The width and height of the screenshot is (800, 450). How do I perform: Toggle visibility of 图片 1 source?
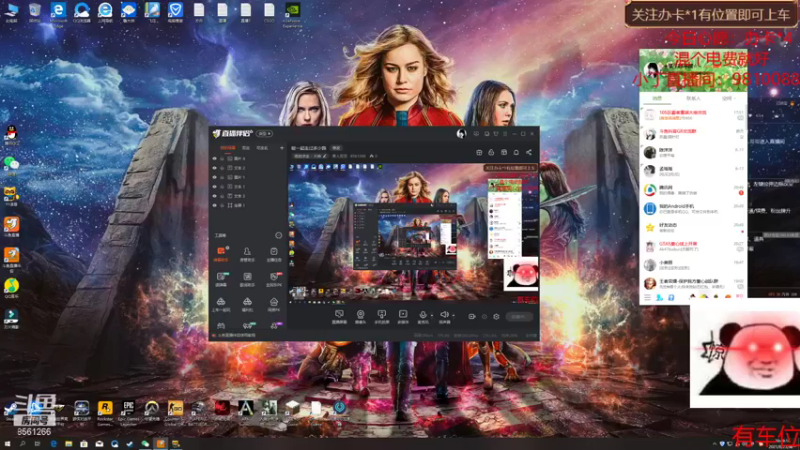pos(214,177)
